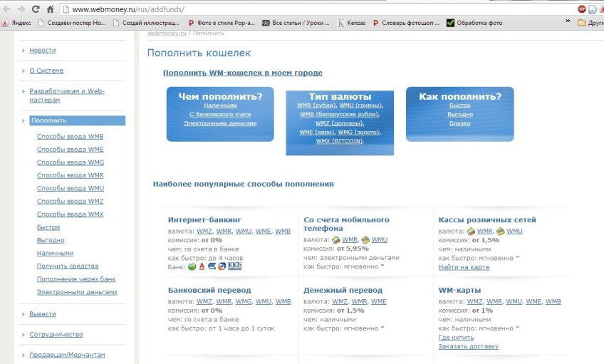
Task: Click webmoney.ru breadcrumb link
Action: pyautogui.click(x=167, y=33)
